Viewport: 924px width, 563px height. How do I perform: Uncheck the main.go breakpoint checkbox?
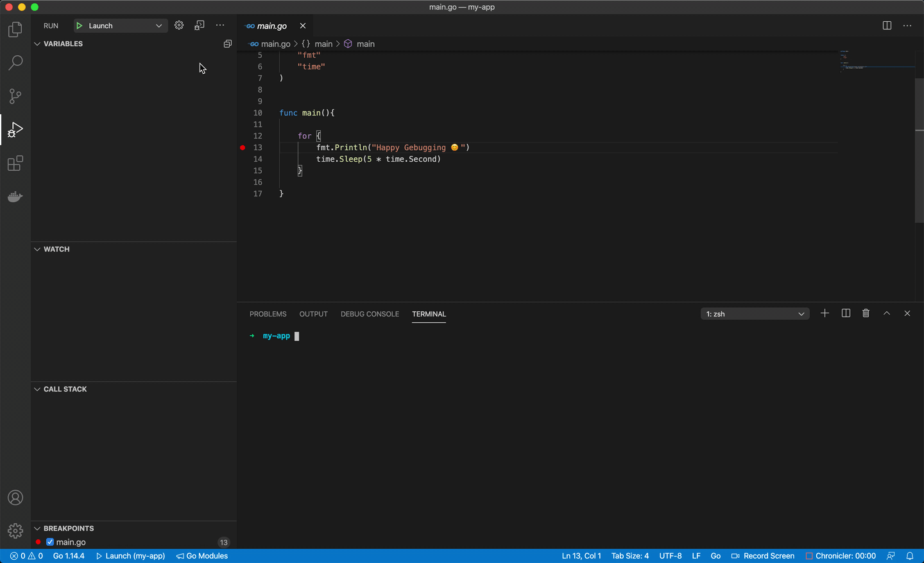click(x=50, y=542)
